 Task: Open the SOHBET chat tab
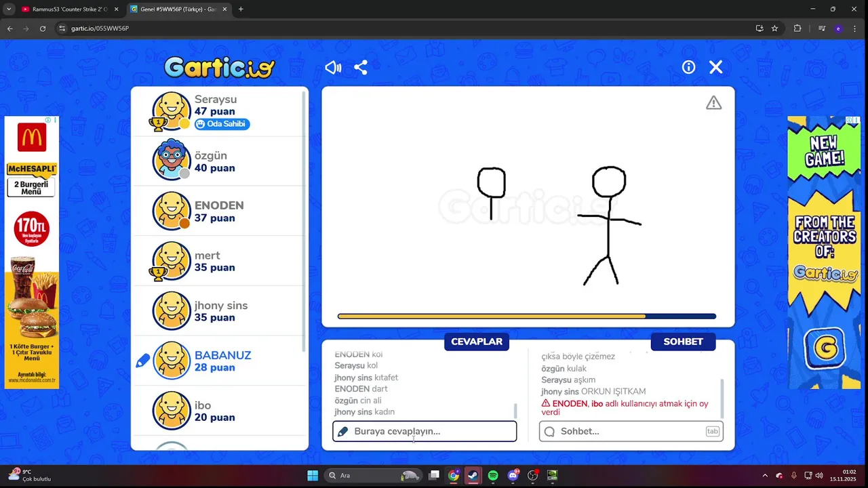tap(683, 342)
